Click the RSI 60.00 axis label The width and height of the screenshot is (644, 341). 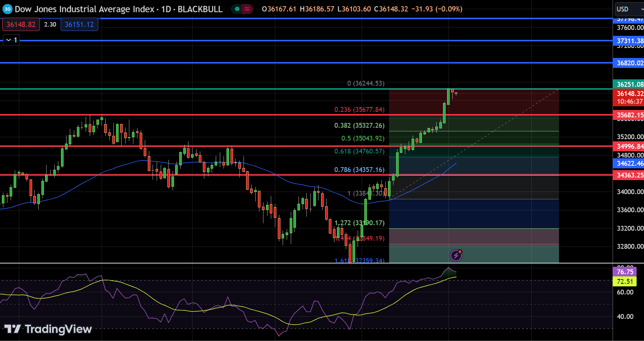pyautogui.click(x=625, y=292)
